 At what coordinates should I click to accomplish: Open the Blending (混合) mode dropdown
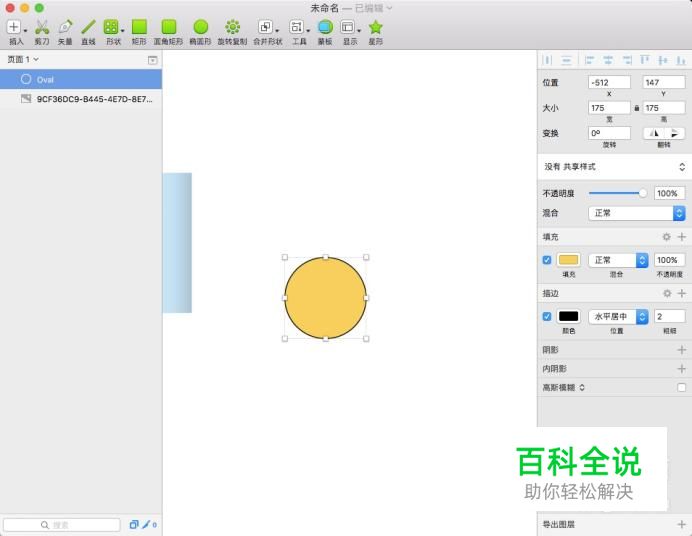point(636,213)
